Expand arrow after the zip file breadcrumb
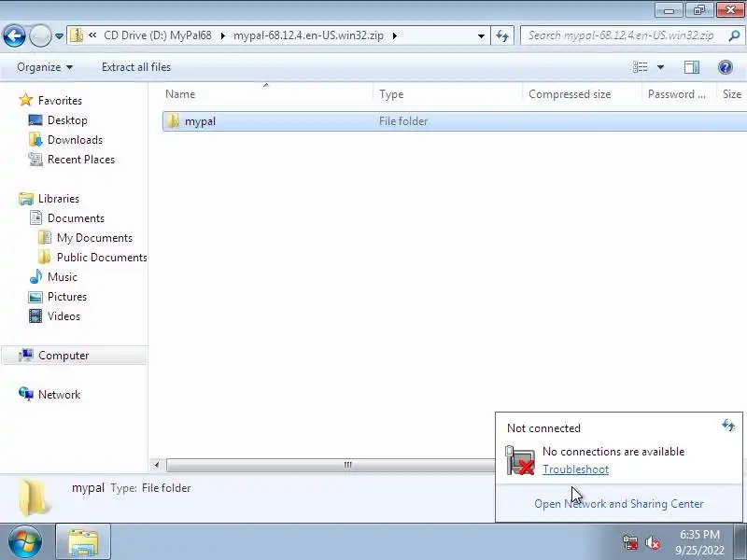The width and height of the screenshot is (747, 560). (394, 35)
